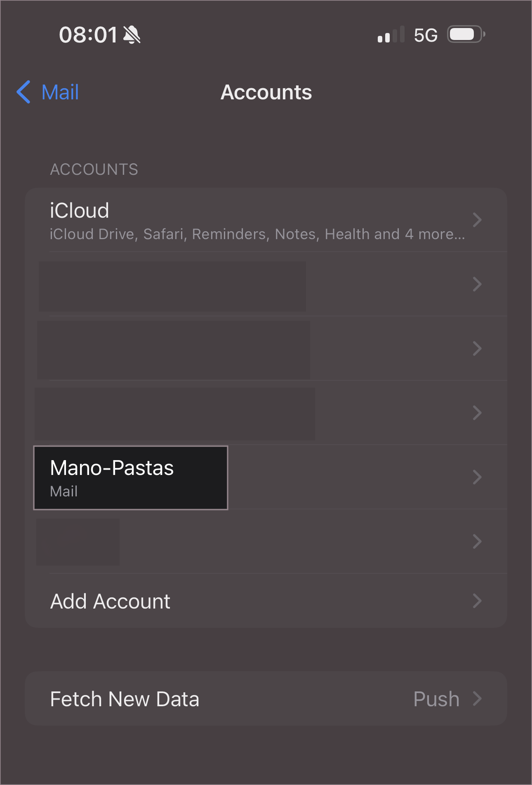Viewport: 532px width, 785px height.
Task: Click the Accounts page title
Action: [x=266, y=92]
